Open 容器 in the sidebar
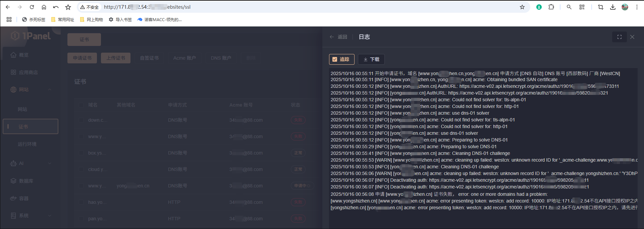The image size is (644, 229). point(23,198)
